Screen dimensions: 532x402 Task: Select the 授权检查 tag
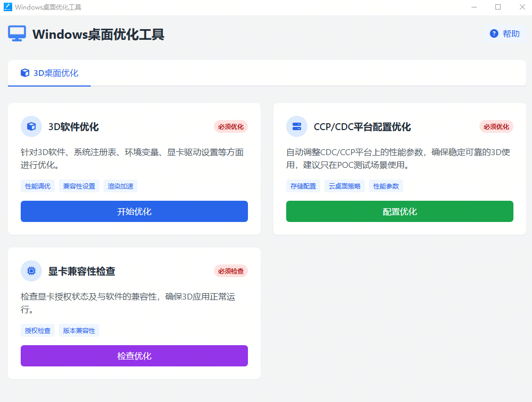(38, 330)
